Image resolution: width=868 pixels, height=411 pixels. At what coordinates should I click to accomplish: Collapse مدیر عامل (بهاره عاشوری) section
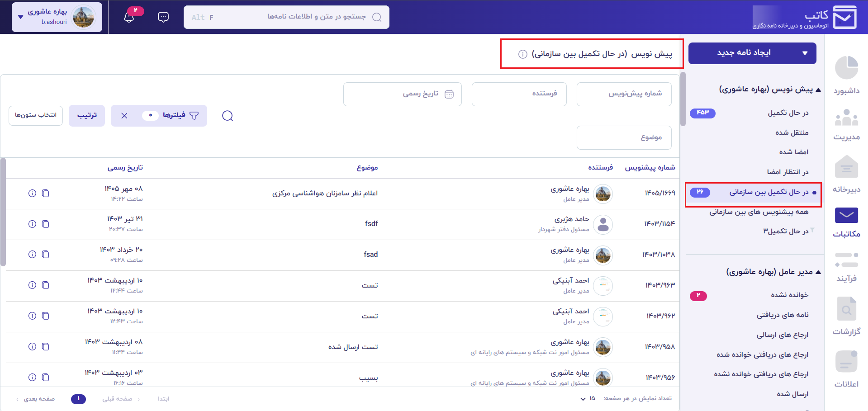click(818, 272)
